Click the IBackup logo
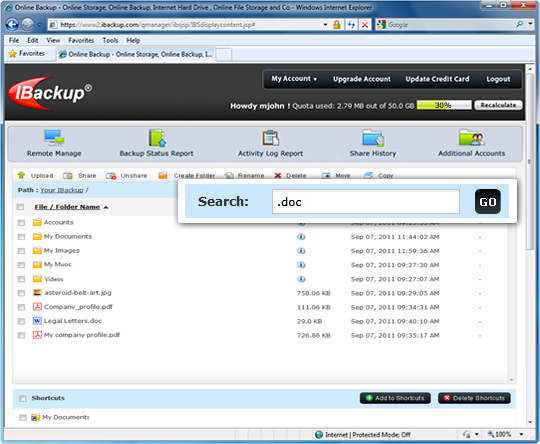Viewport: 540px width, 444px height. (x=50, y=92)
